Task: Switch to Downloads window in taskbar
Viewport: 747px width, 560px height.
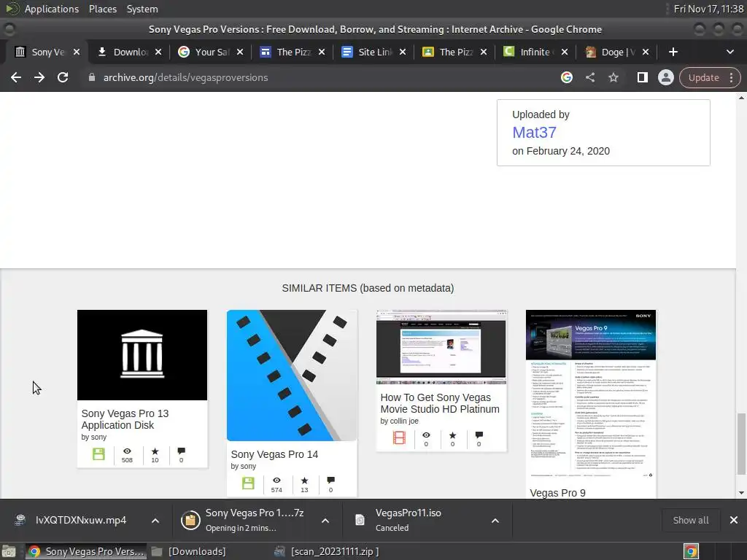Action: (189, 551)
